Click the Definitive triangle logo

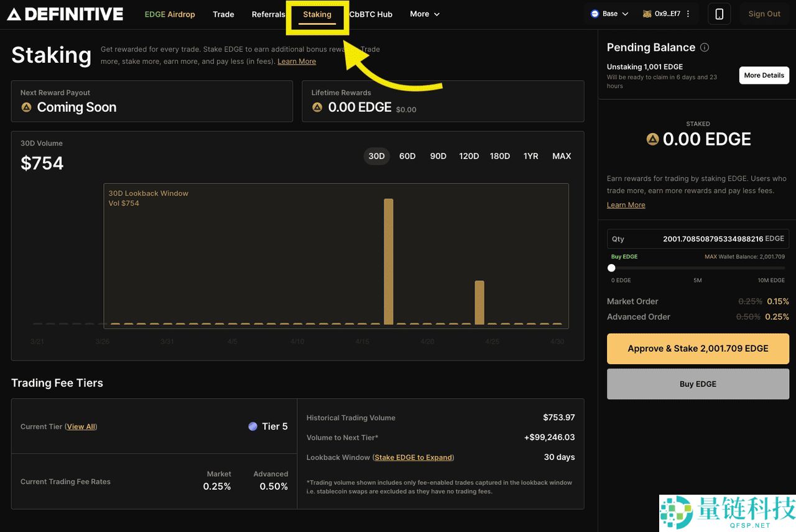(14, 14)
